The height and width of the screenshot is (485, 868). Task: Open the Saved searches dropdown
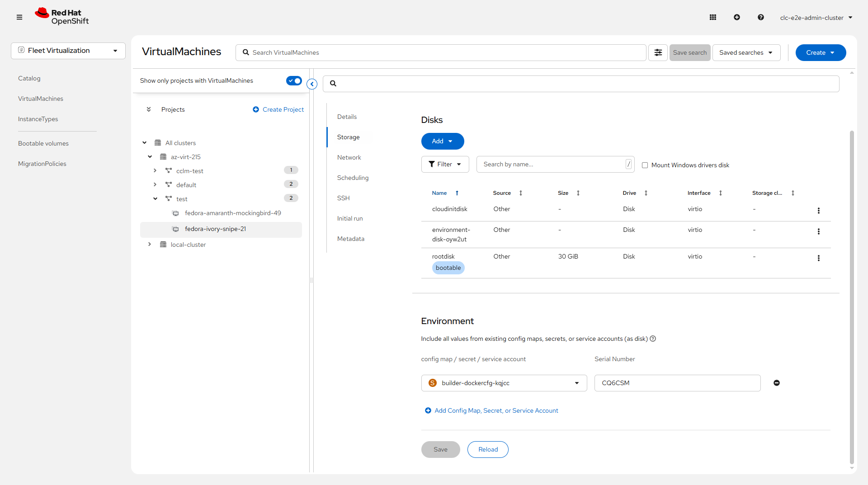(746, 52)
